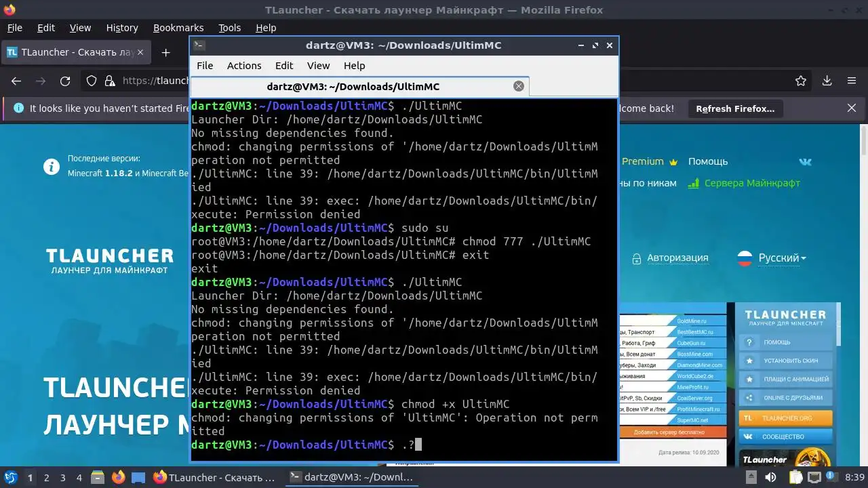Click the Refresh Firefox… button
The width and height of the screenshot is (868, 488).
click(x=735, y=108)
